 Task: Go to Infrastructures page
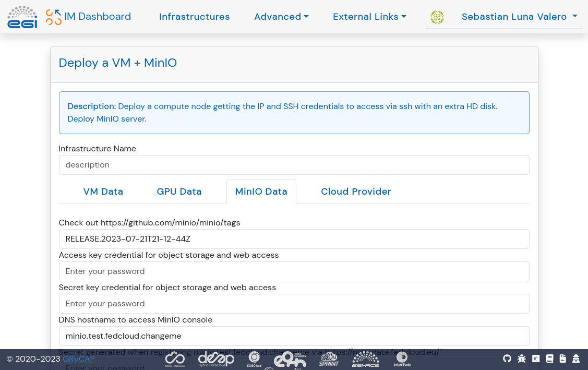(194, 17)
